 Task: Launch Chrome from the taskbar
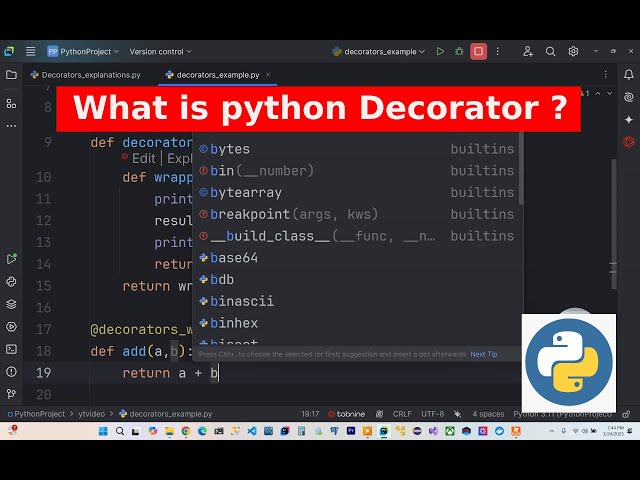(x=186, y=431)
